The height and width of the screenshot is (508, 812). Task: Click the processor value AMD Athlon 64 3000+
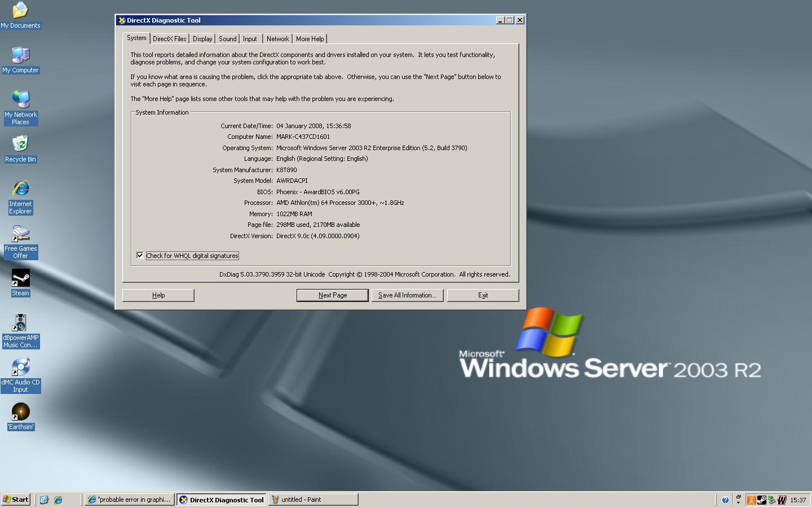[x=340, y=203]
